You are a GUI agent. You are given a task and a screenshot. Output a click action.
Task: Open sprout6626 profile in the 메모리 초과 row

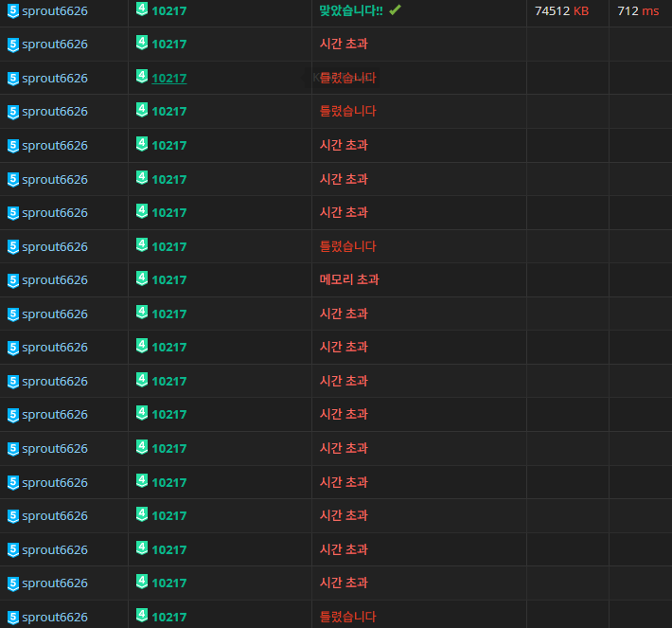pos(55,280)
